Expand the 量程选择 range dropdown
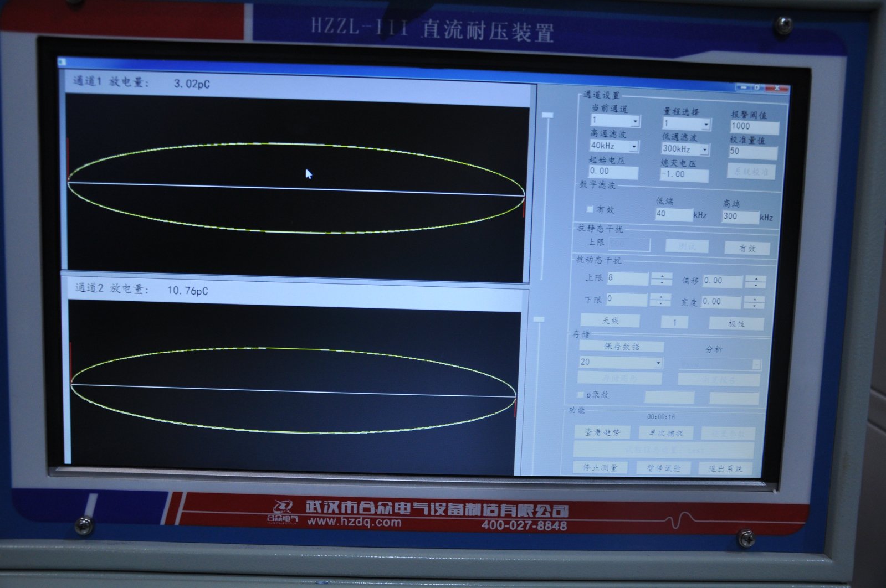 pos(705,125)
